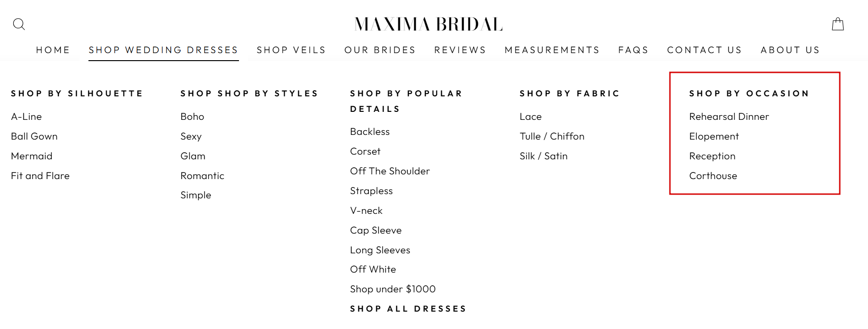Browse Boho style dresses
868x329 pixels.
click(x=192, y=117)
